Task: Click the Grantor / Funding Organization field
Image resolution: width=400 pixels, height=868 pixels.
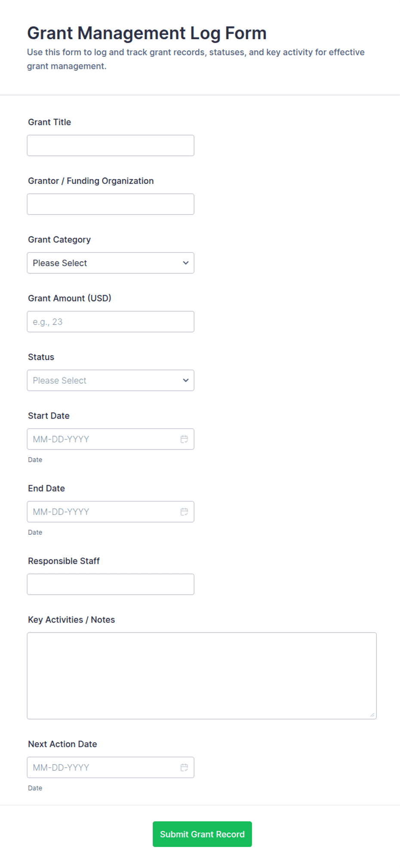Action: [111, 204]
